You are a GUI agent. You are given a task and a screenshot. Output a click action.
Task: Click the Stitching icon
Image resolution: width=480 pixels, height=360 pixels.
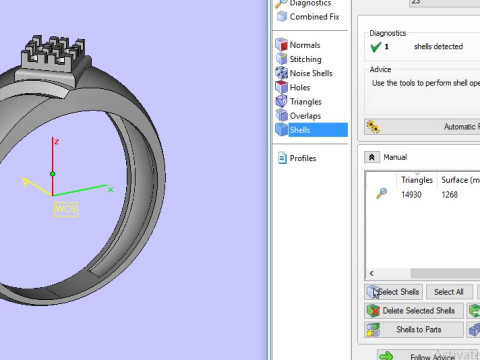[x=282, y=59]
